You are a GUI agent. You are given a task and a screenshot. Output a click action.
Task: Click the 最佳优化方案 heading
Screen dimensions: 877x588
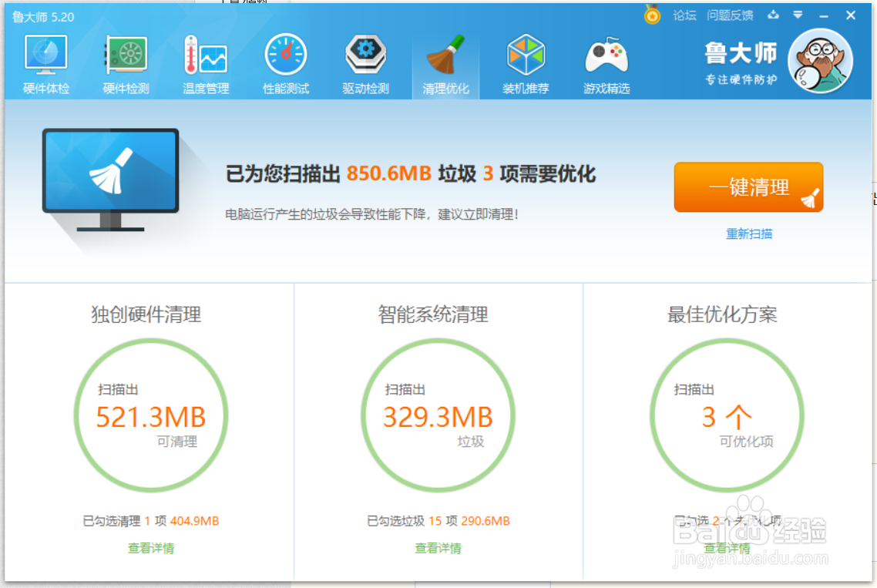[x=722, y=314]
